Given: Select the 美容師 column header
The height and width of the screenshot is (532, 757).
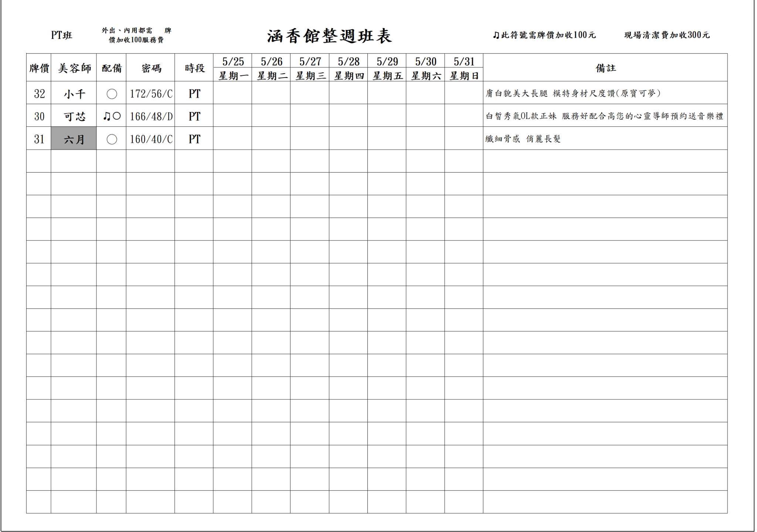Looking at the screenshot, I should coord(74,68).
